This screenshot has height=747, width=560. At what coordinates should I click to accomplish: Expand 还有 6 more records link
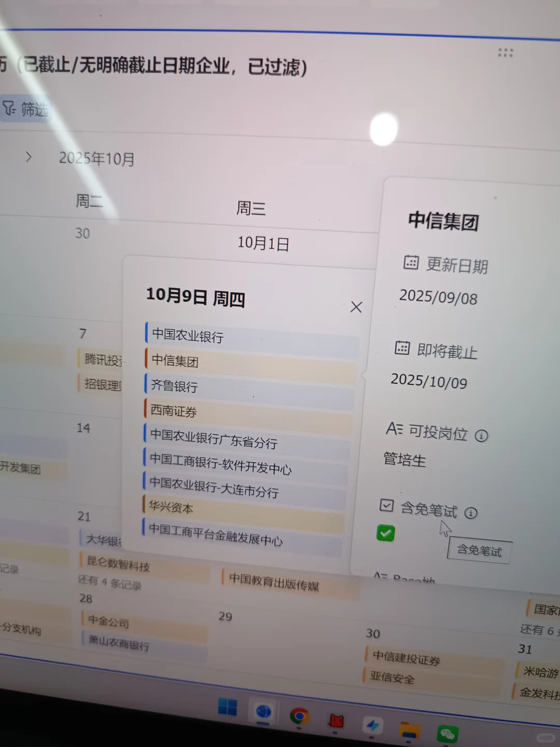pos(539,630)
